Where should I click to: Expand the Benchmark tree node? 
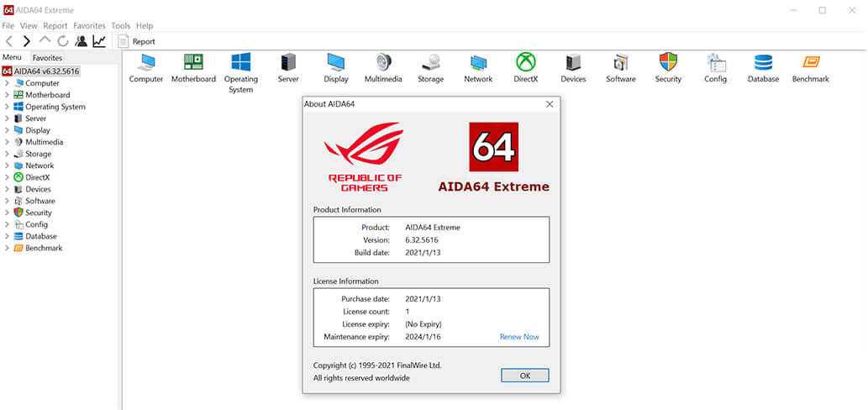pos(8,248)
